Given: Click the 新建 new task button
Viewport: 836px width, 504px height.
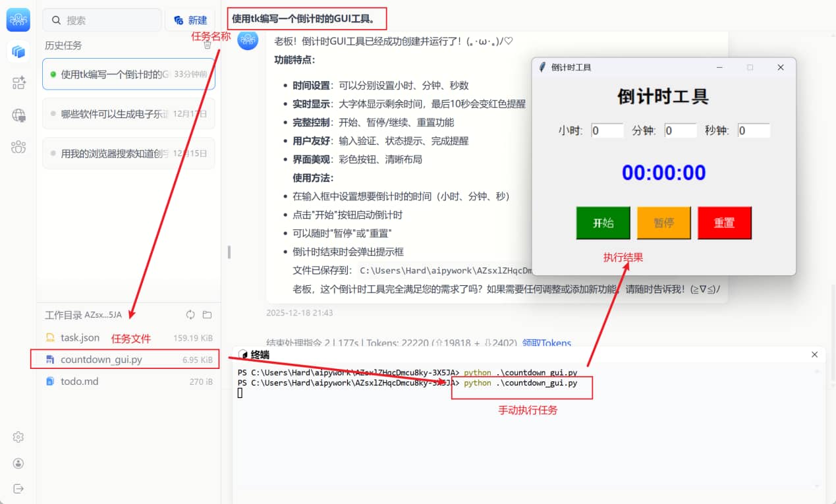Looking at the screenshot, I should tap(190, 20).
